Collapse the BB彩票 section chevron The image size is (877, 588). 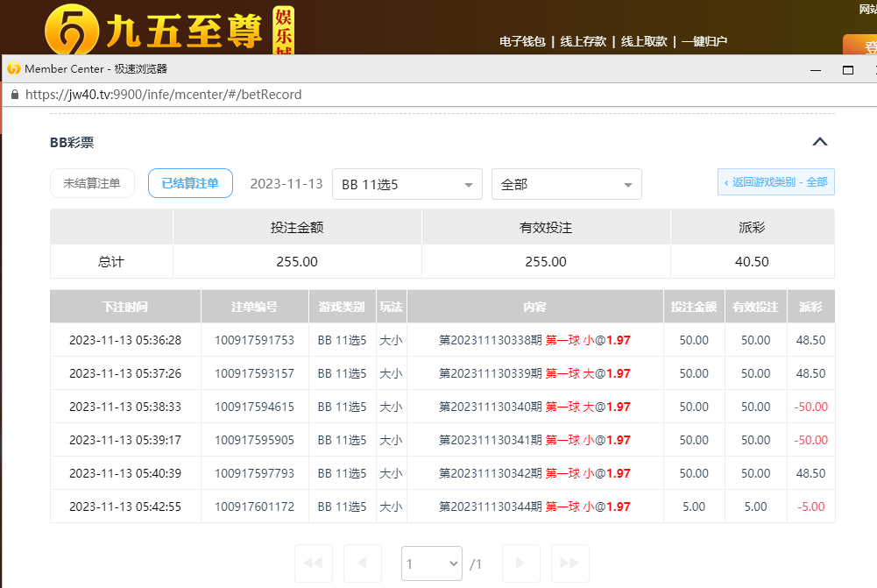click(819, 142)
